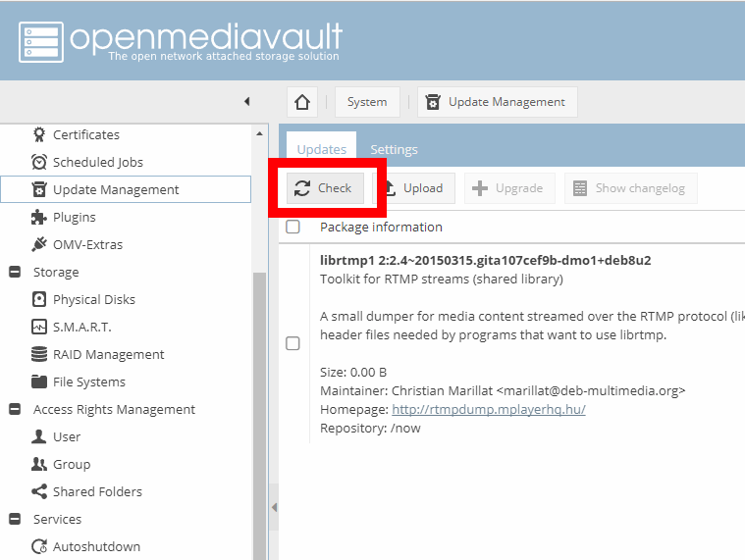The height and width of the screenshot is (560, 745).
Task: Click the Upgrade plus icon
Action: [x=480, y=188]
